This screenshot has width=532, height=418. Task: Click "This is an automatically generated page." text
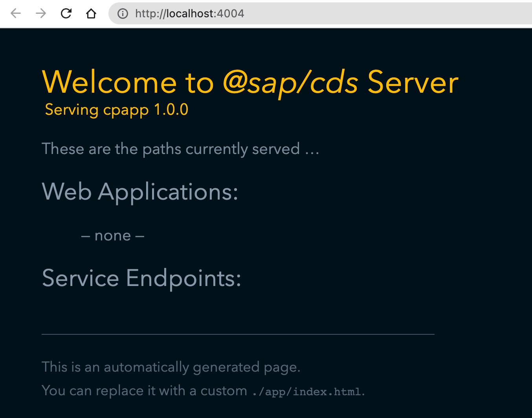pyautogui.click(x=171, y=367)
